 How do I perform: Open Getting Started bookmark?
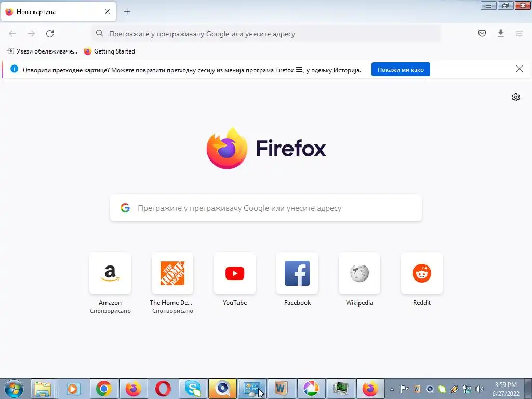tap(109, 51)
